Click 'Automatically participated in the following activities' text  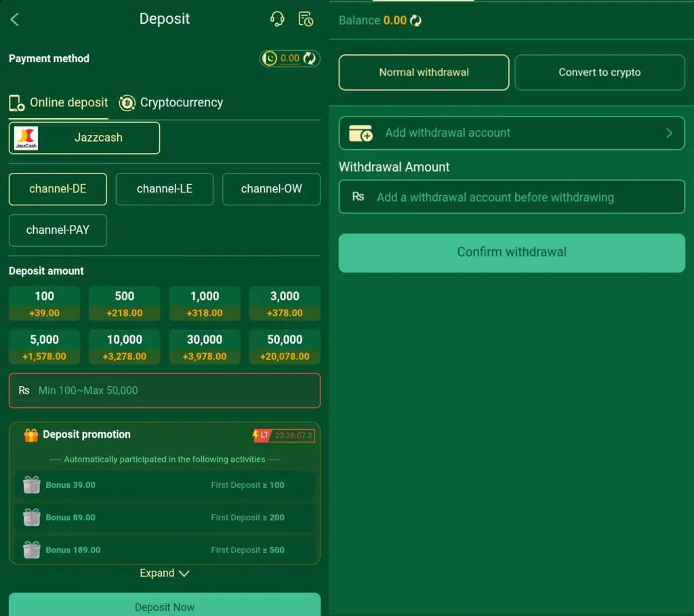(x=164, y=459)
